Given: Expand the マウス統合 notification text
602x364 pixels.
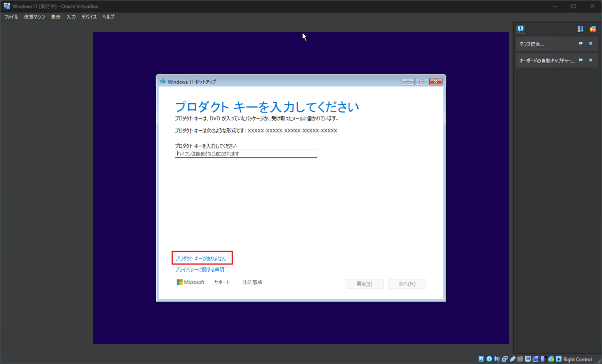Looking at the screenshot, I should pos(532,44).
